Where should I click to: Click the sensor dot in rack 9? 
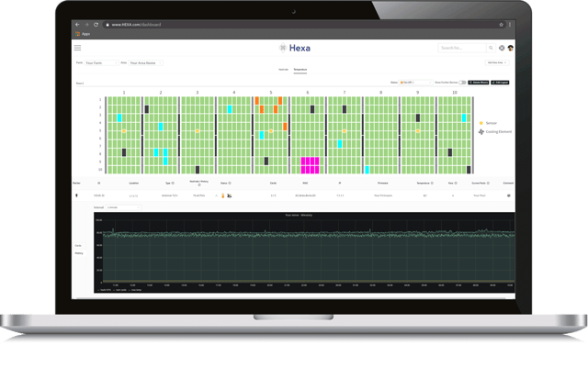pyautogui.click(x=418, y=131)
